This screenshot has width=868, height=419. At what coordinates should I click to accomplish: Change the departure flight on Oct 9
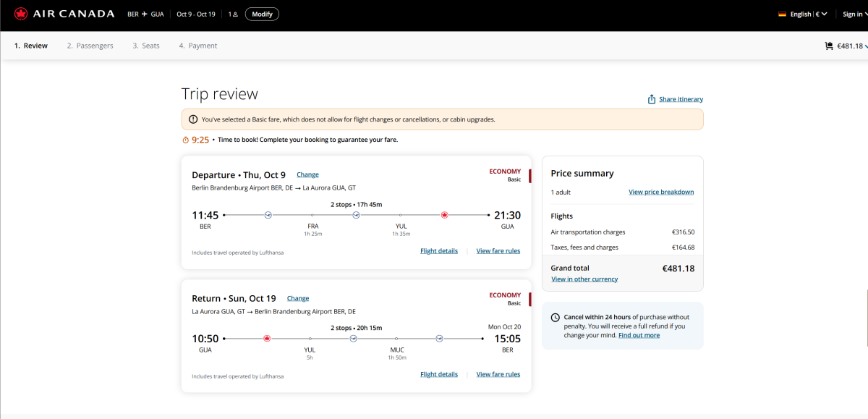pos(307,174)
